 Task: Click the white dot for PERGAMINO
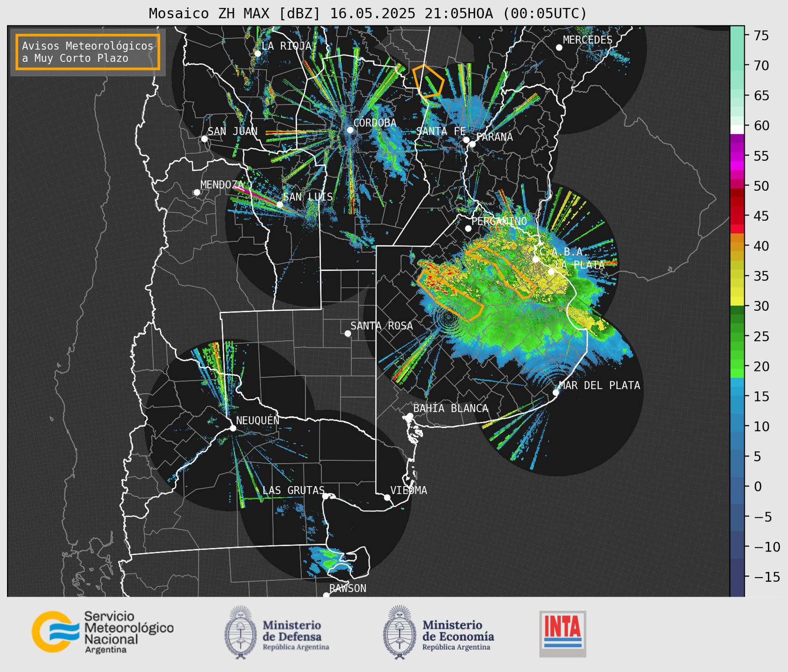point(468,228)
